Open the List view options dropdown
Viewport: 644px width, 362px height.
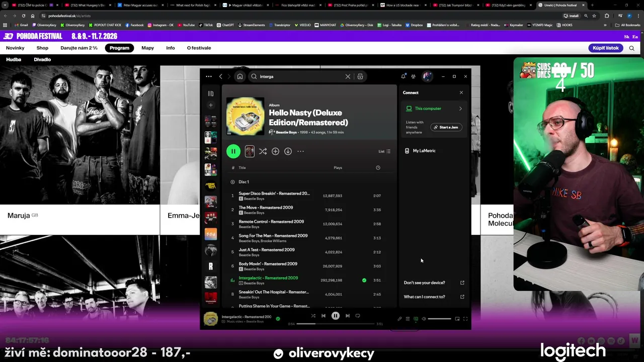(384, 151)
